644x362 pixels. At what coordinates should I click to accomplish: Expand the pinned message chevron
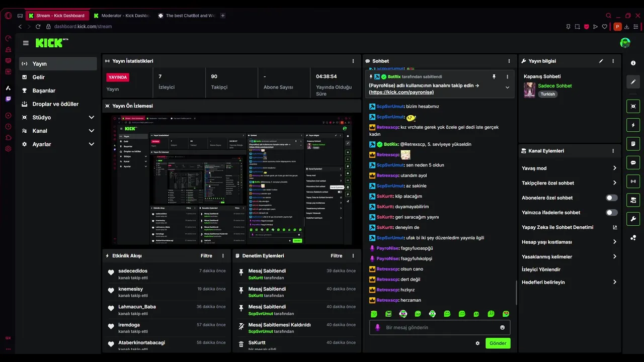coord(507,87)
